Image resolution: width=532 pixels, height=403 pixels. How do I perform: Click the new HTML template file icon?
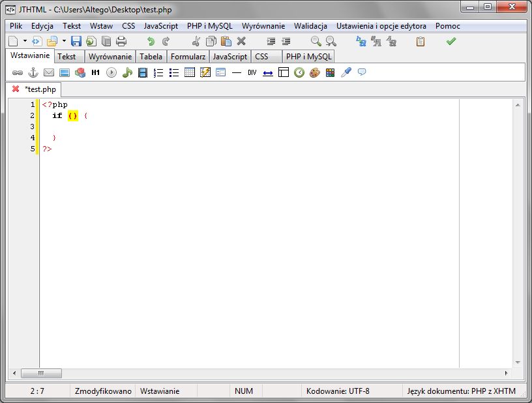(x=37, y=41)
